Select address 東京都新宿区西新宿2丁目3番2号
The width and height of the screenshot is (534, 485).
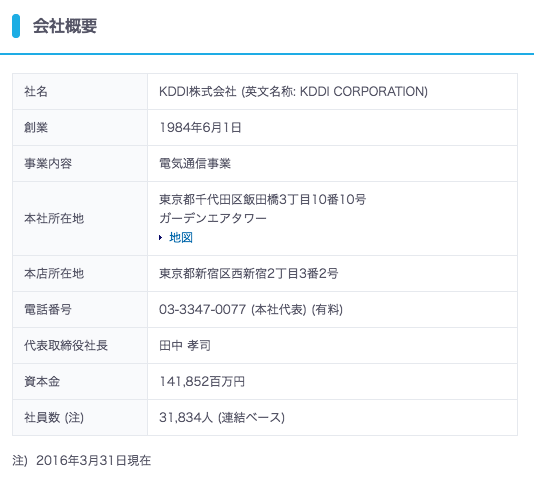point(249,273)
